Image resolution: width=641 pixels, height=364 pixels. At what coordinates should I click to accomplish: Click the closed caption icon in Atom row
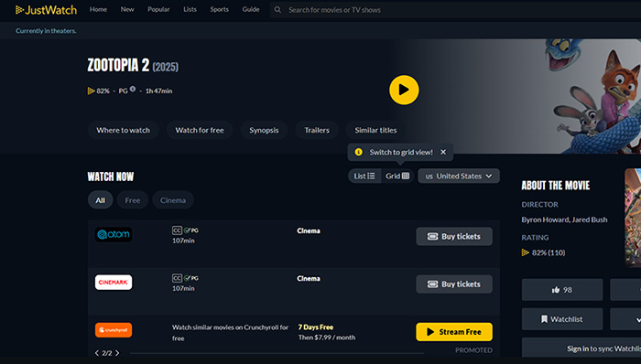[177, 230]
